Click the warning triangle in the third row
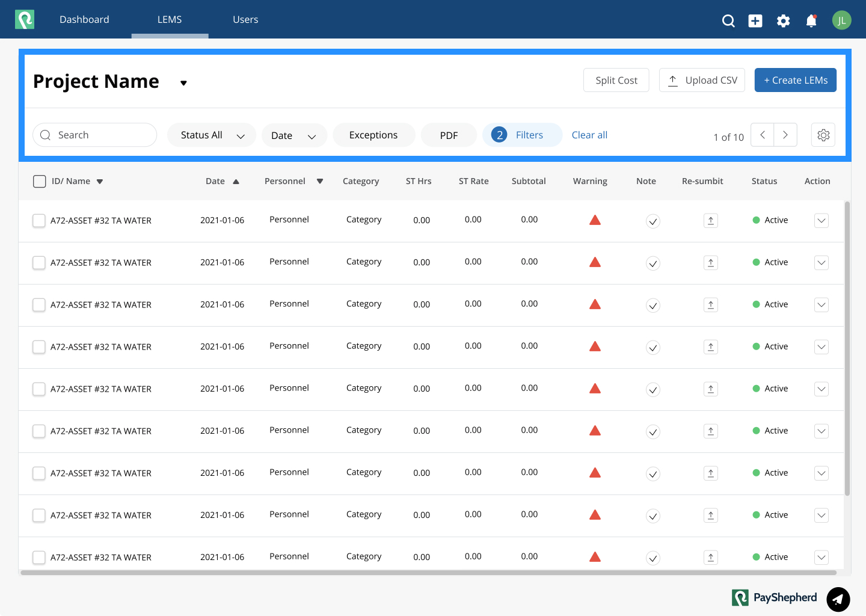 pos(595,304)
